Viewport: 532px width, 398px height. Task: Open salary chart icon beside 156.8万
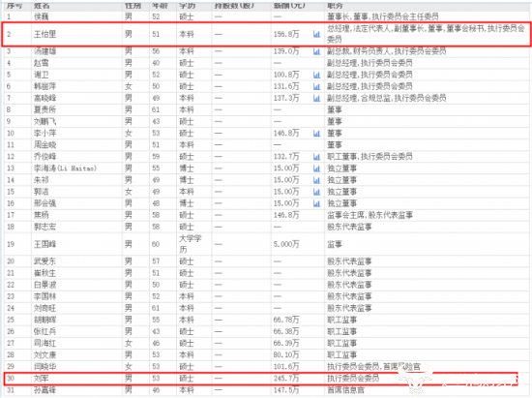point(316,34)
